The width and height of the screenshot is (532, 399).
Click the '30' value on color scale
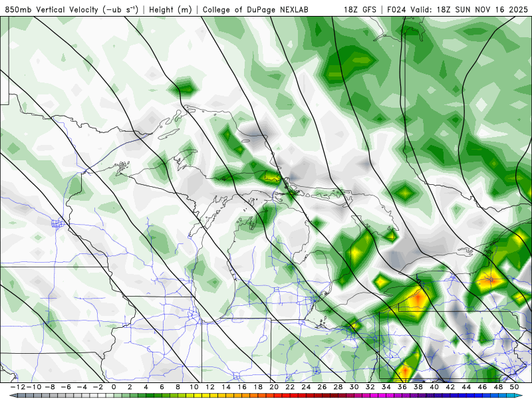click(354, 387)
